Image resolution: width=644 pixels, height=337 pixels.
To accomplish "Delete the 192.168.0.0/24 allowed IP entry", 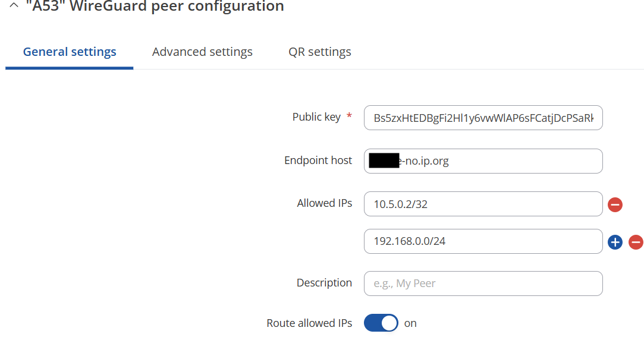I will coord(636,242).
